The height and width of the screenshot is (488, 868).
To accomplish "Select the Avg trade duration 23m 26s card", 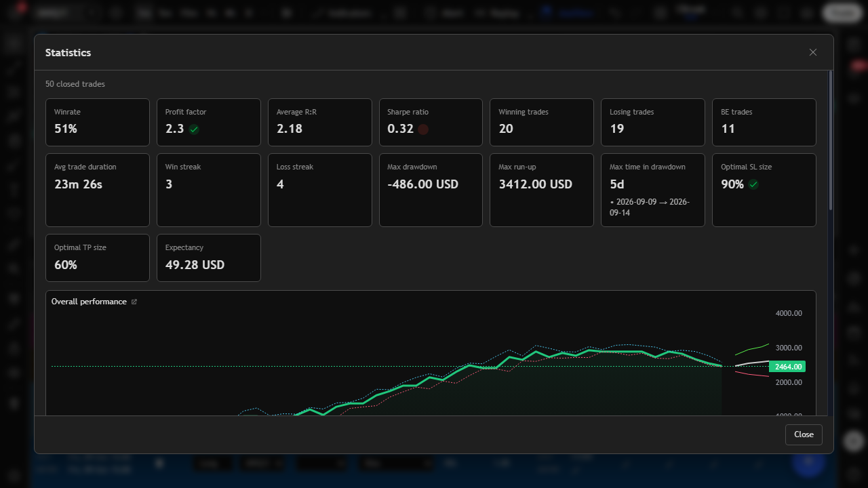I will tap(98, 190).
